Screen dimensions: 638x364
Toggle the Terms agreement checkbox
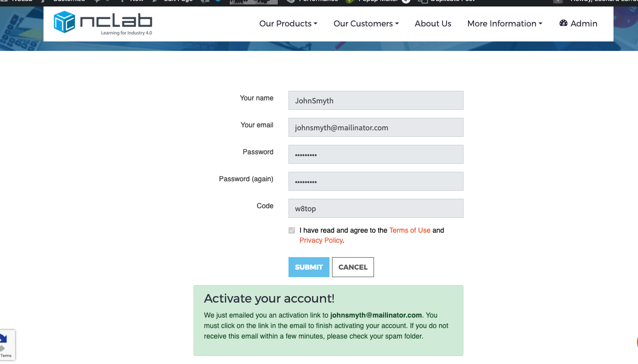(x=292, y=230)
